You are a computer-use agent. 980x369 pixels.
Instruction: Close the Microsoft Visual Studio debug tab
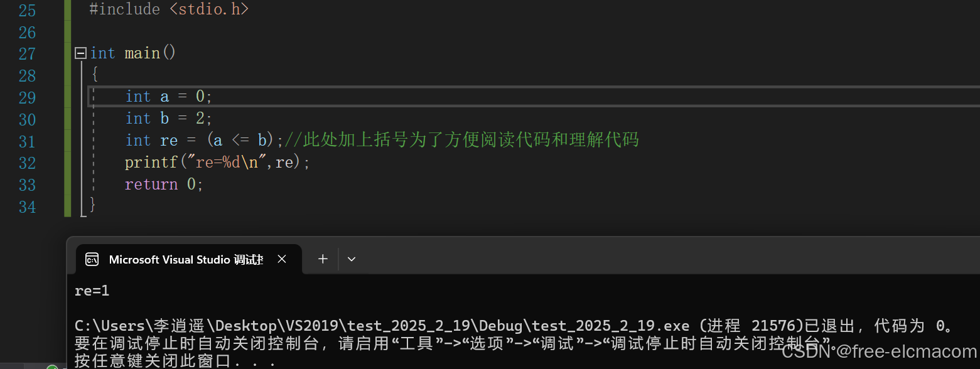282,259
